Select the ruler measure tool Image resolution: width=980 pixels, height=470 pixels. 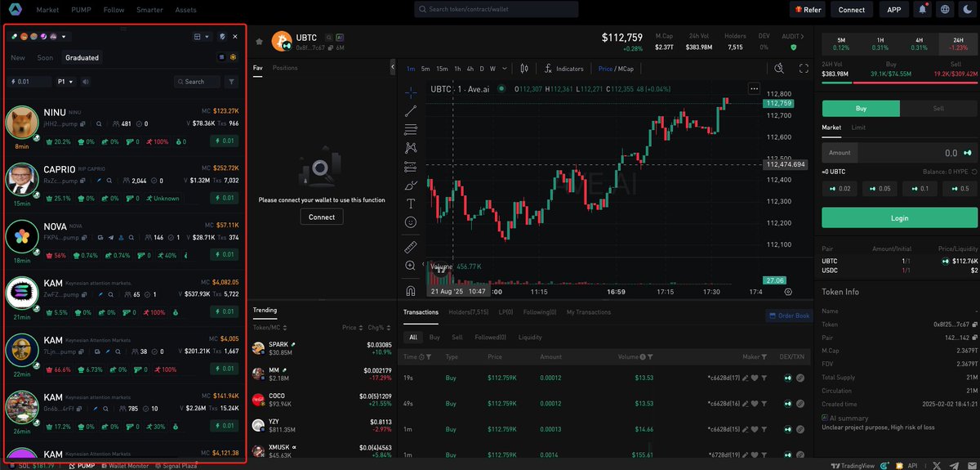coord(410,246)
